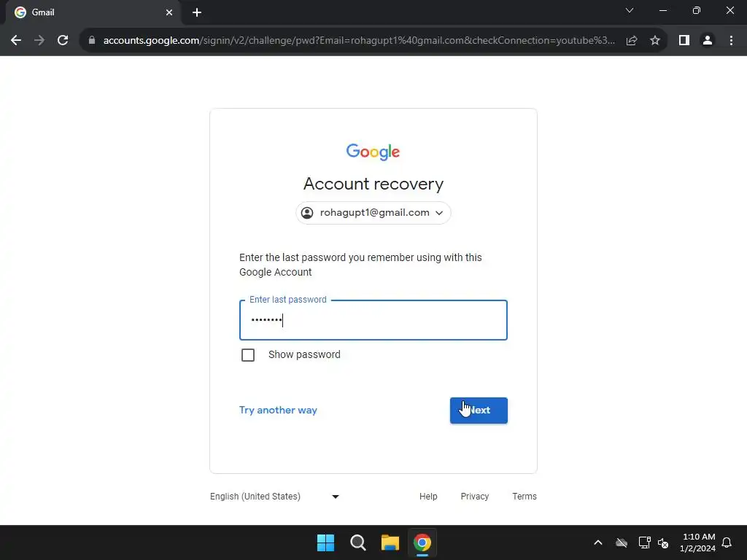The height and width of the screenshot is (560, 747).
Task: Click the padlock site info icon
Action: point(92,41)
